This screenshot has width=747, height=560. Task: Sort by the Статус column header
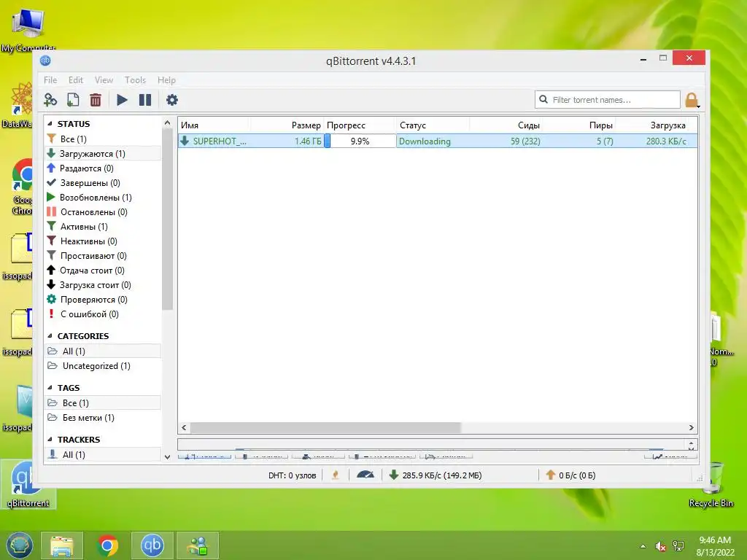(x=433, y=125)
